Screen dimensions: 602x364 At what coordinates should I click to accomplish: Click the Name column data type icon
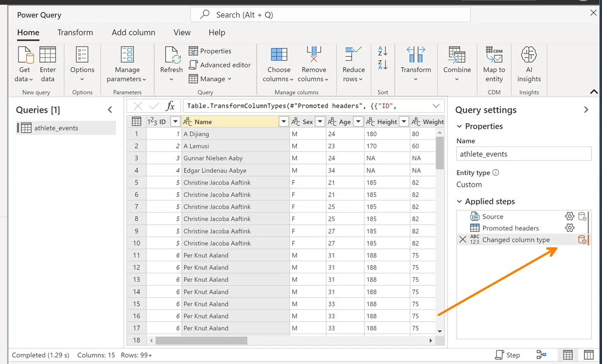click(x=188, y=121)
